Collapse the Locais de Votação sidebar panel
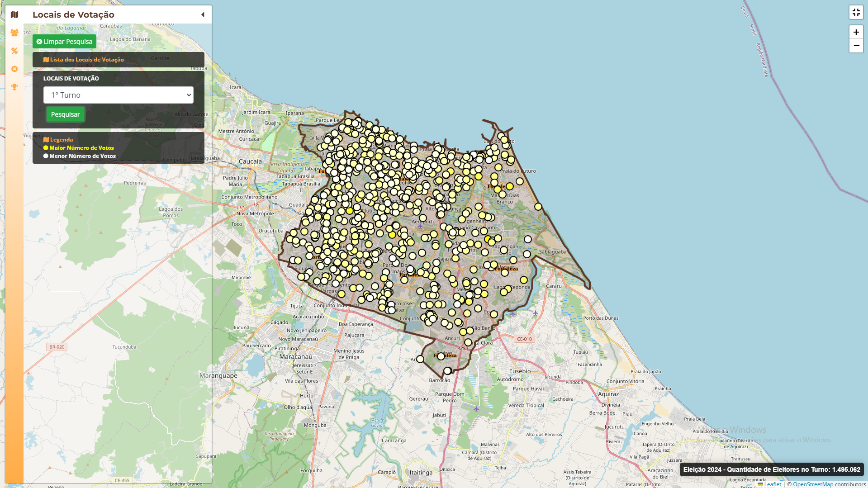868x488 pixels. [x=203, y=14]
